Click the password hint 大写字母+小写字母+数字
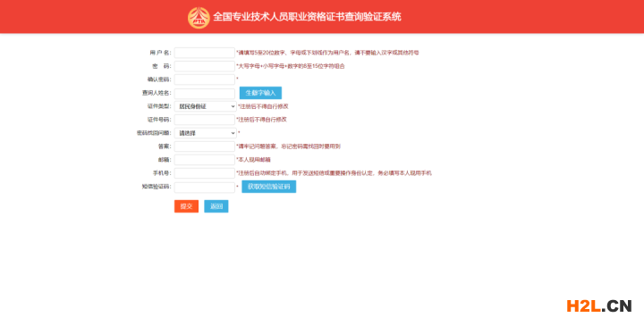644x326 pixels. click(x=291, y=66)
